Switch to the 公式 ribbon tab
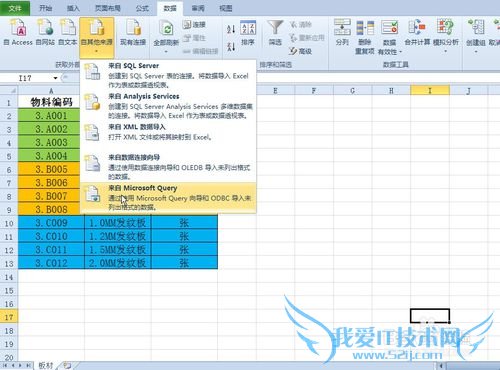500x370 pixels. 142,8
